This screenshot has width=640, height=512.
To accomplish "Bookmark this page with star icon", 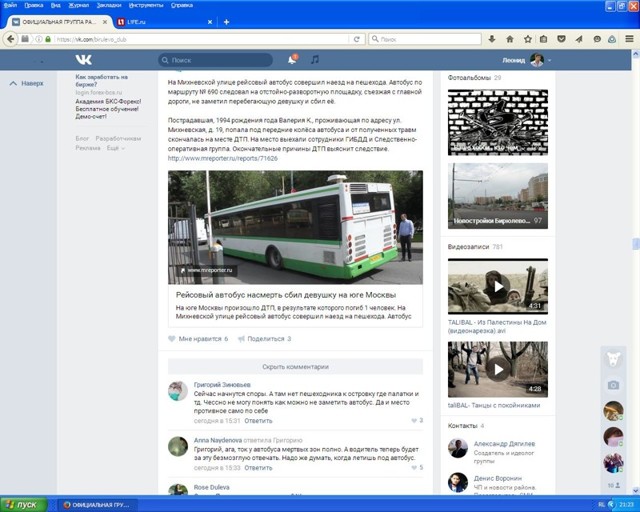I will [528, 39].
